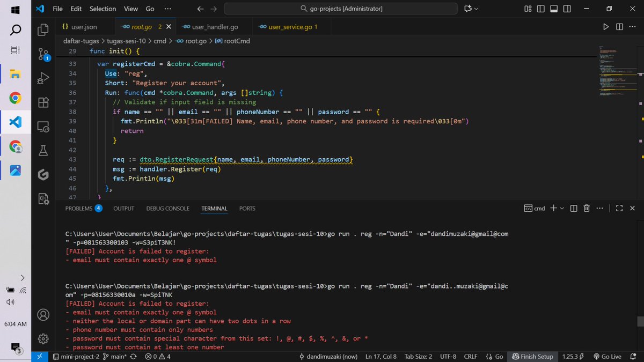The width and height of the screenshot is (644, 362).
Task: Open File Explorer from the taskbar
Action: [x=16, y=73]
